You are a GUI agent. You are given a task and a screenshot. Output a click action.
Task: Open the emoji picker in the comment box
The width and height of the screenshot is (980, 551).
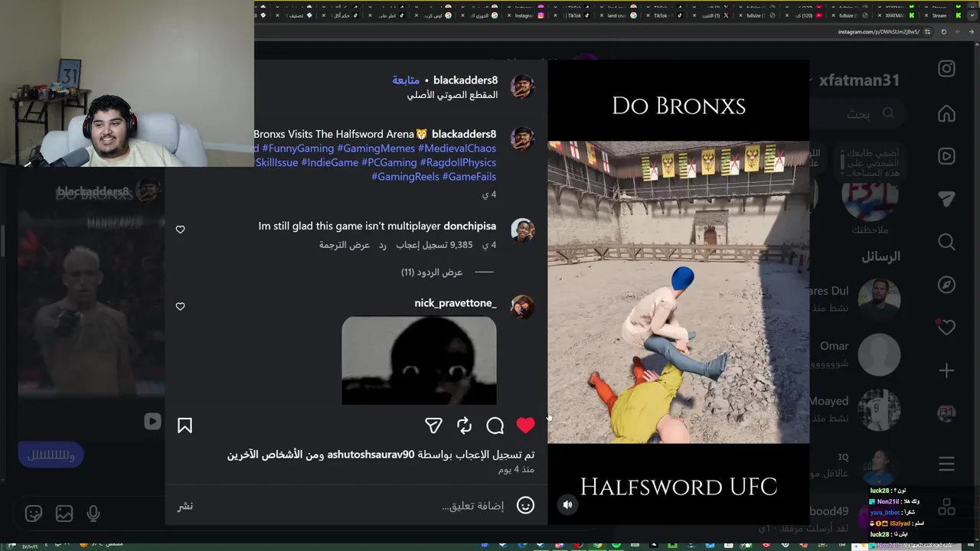[x=525, y=505]
